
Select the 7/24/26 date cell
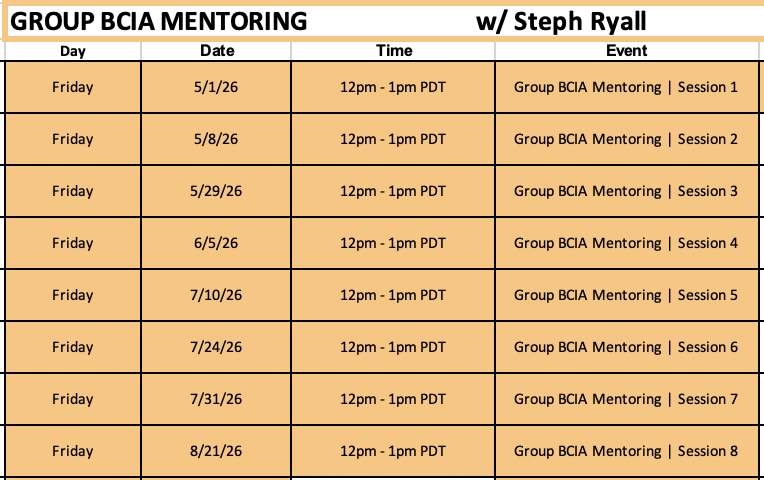(217, 347)
